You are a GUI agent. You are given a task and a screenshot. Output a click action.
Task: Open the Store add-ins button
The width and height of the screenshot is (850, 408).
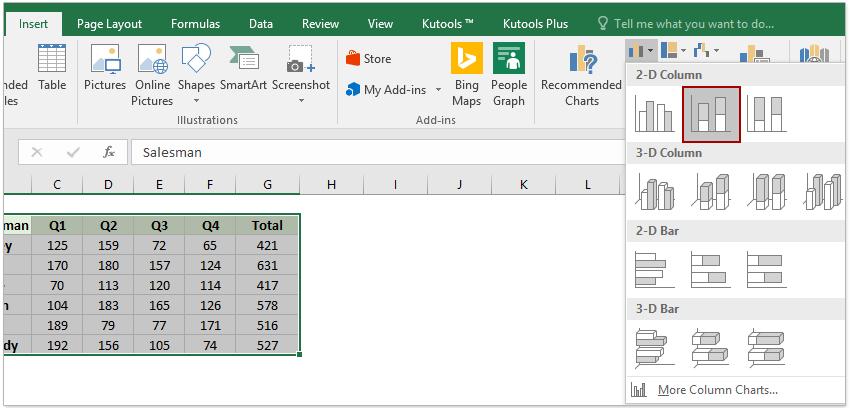(x=368, y=59)
